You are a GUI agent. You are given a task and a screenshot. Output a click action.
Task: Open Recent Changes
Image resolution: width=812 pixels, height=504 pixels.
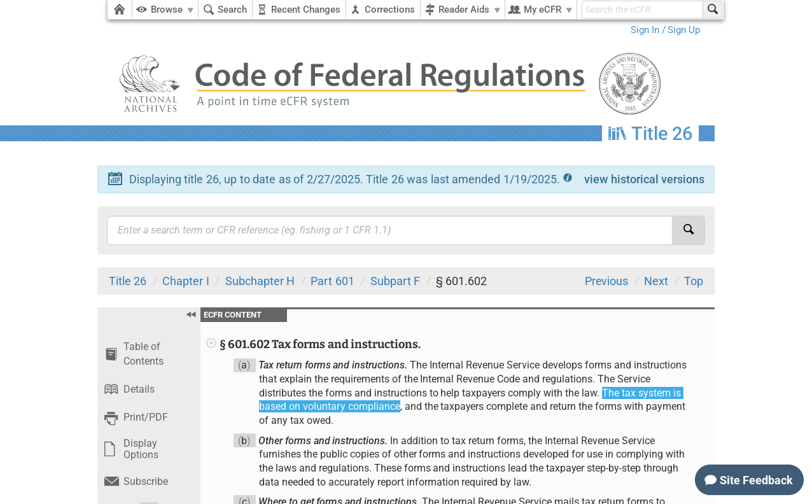(x=299, y=10)
